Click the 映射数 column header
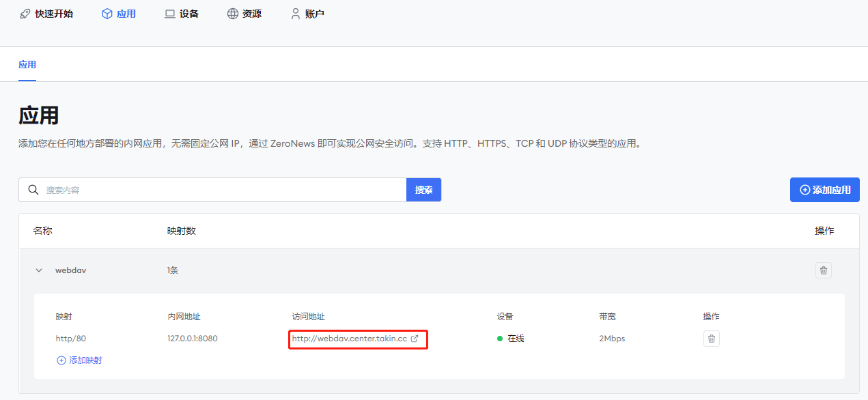This screenshot has height=400, width=868. tap(182, 231)
